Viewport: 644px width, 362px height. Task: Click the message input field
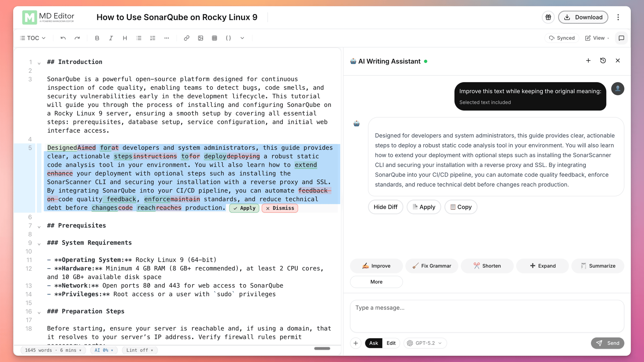(x=487, y=316)
